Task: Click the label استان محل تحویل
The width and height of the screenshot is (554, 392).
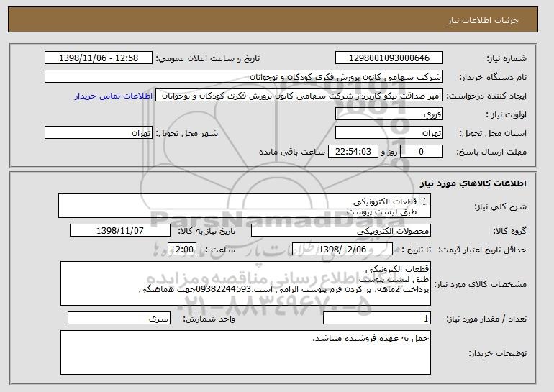Action: (493, 133)
